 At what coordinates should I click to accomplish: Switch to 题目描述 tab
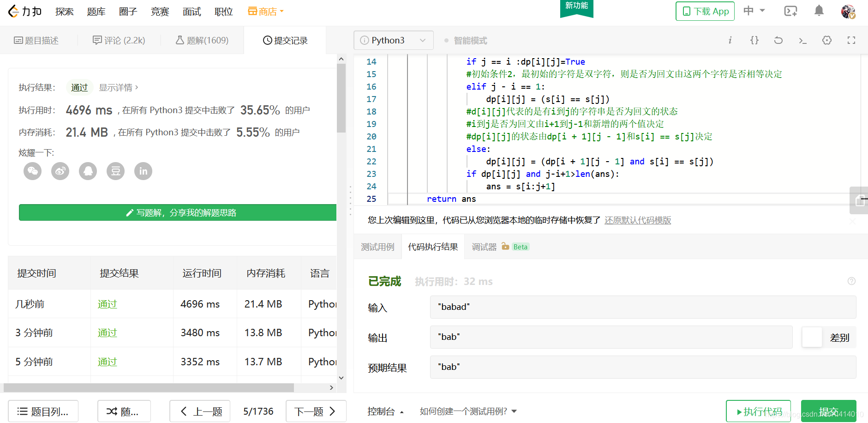[36, 40]
